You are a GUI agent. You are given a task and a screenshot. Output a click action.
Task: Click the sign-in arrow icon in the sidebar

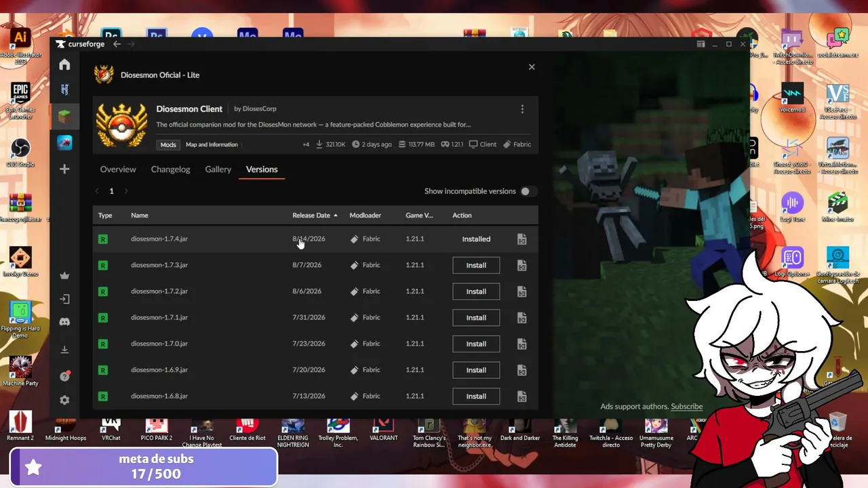tap(64, 299)
